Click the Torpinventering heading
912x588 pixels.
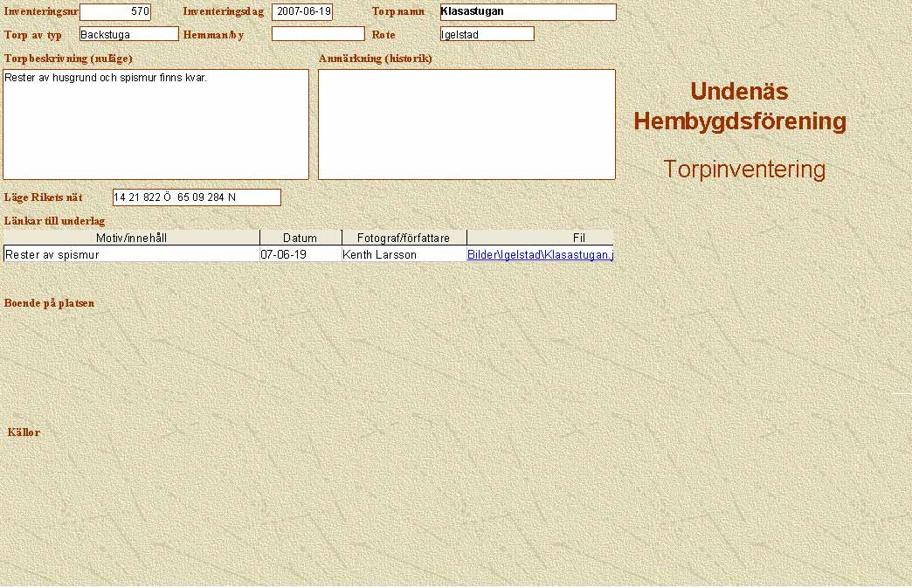click(743, 169)
